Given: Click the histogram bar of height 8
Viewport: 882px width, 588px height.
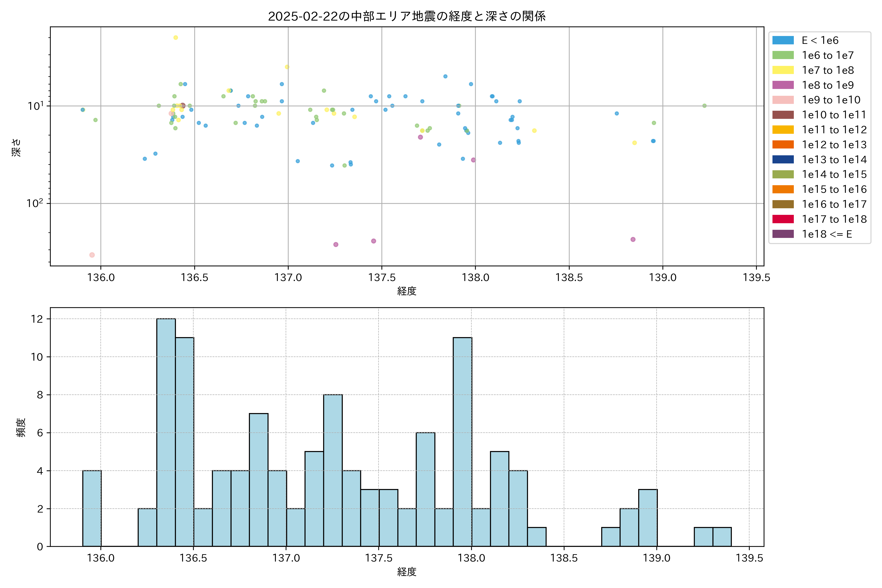Looking at the screenshot, I should click(333, 470).
